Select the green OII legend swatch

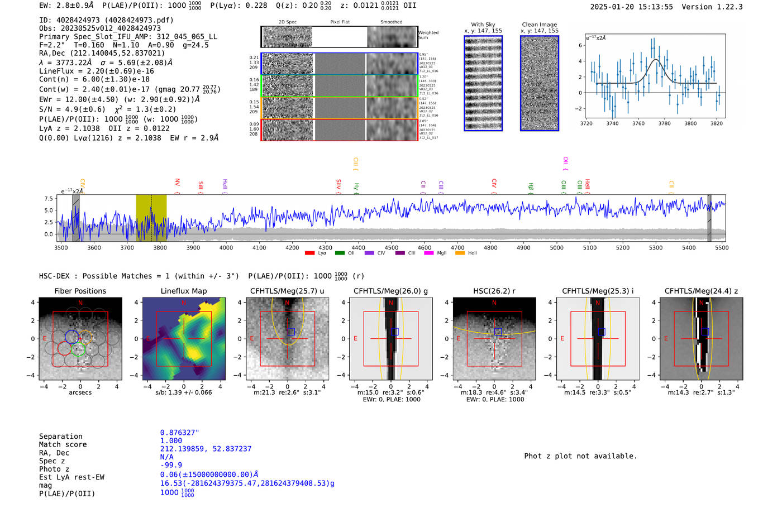340,253
